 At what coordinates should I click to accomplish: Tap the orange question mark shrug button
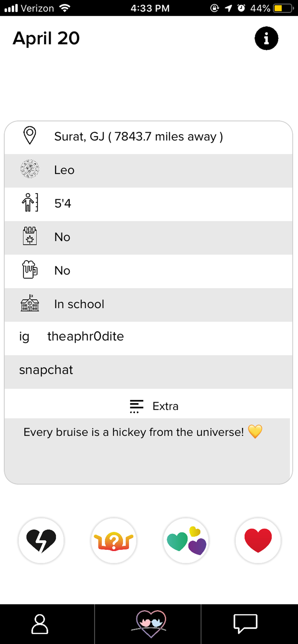(x=114, y=541)
